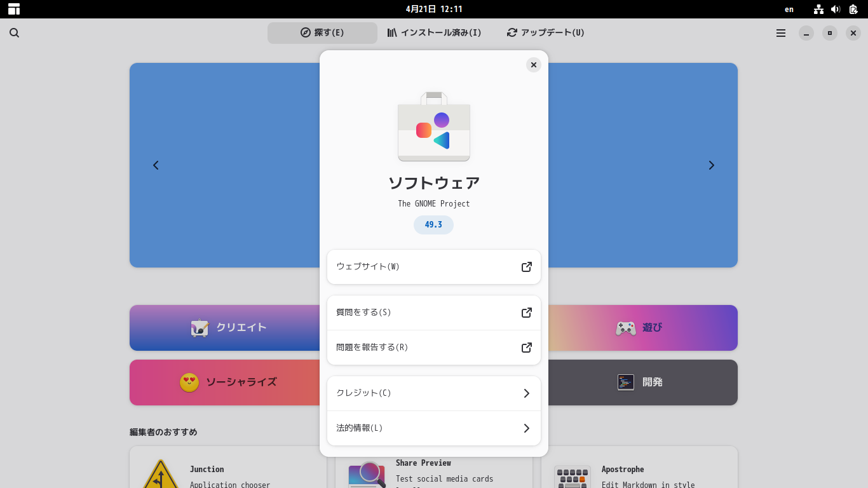Click the 編集者のおすすめ heading

point(163,432)
